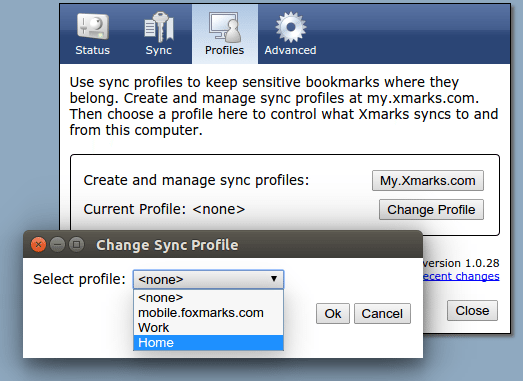Minimize the Change Sync Profile dialog

click(57, 245)
